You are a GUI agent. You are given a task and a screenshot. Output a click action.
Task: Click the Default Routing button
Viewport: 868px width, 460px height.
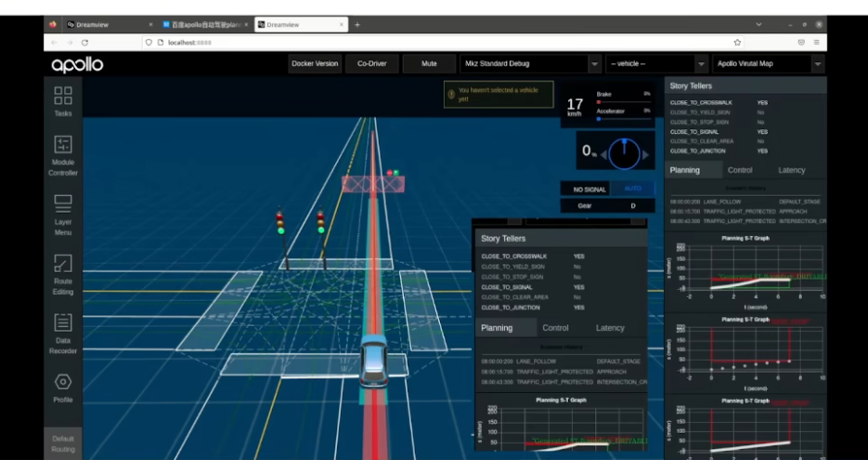(63, 444)
